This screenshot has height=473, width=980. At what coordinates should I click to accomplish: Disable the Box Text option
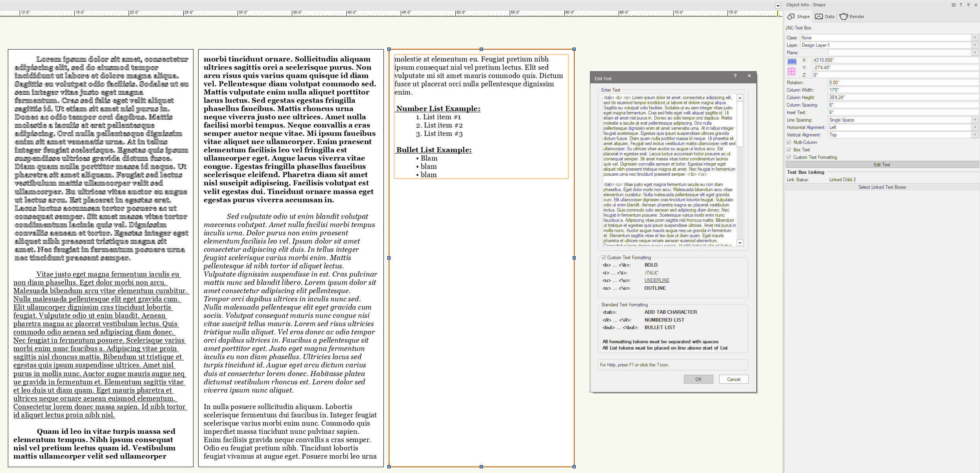[789, 149]
